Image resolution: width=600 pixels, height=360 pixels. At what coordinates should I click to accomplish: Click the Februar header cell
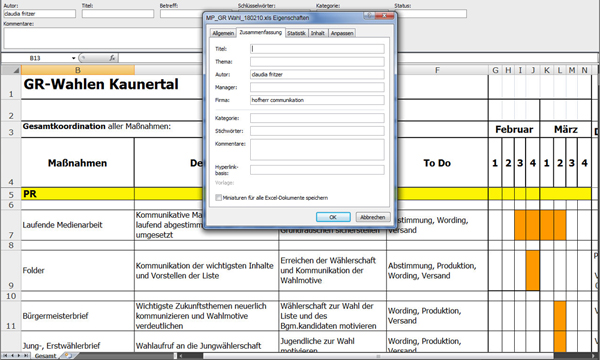(514, 130)
